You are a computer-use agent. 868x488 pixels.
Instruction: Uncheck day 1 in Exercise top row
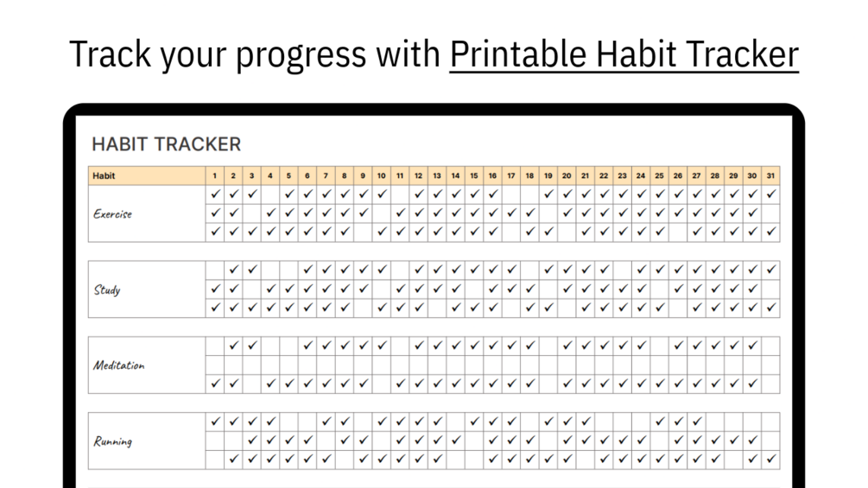pyautogui.click(x=215, y=194)
